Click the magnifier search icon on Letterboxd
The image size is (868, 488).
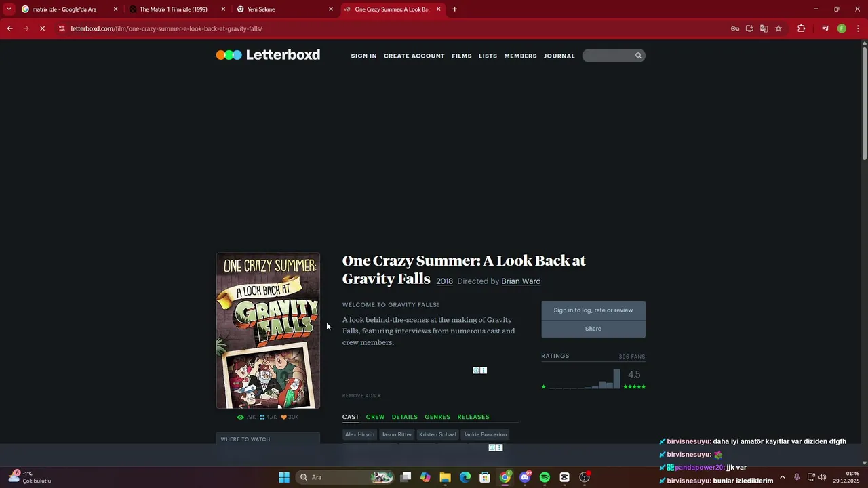(x=638, y=56)
